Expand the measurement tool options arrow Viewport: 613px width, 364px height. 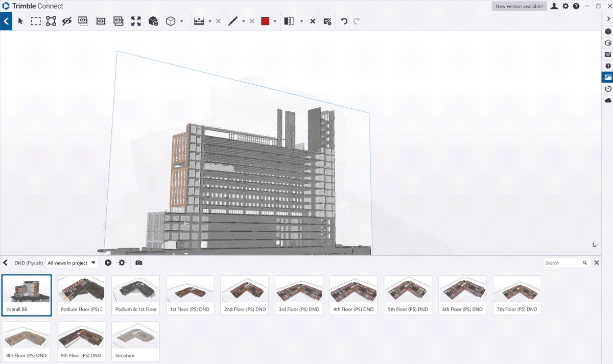pyautogui.click(x=209, y=21)
